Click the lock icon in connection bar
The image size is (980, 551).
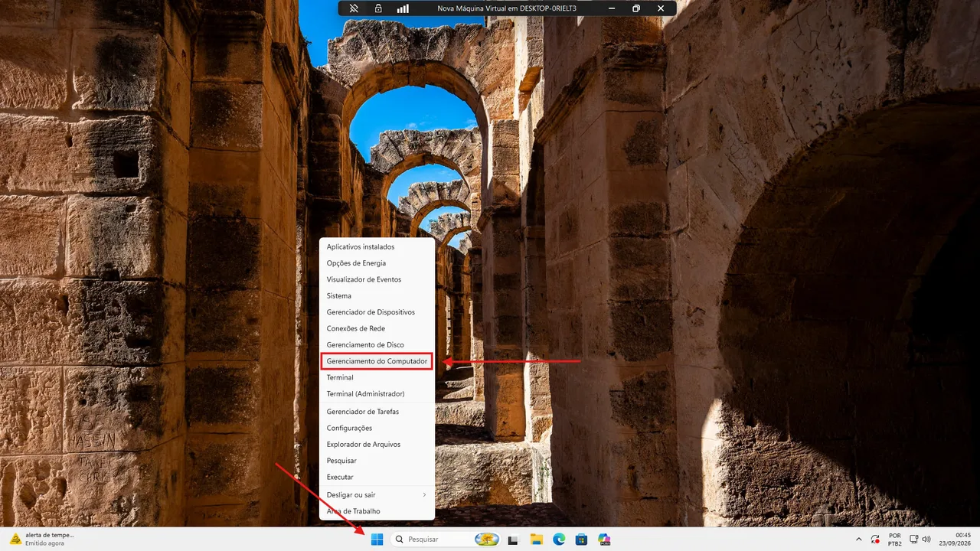(x=378, y=8)
